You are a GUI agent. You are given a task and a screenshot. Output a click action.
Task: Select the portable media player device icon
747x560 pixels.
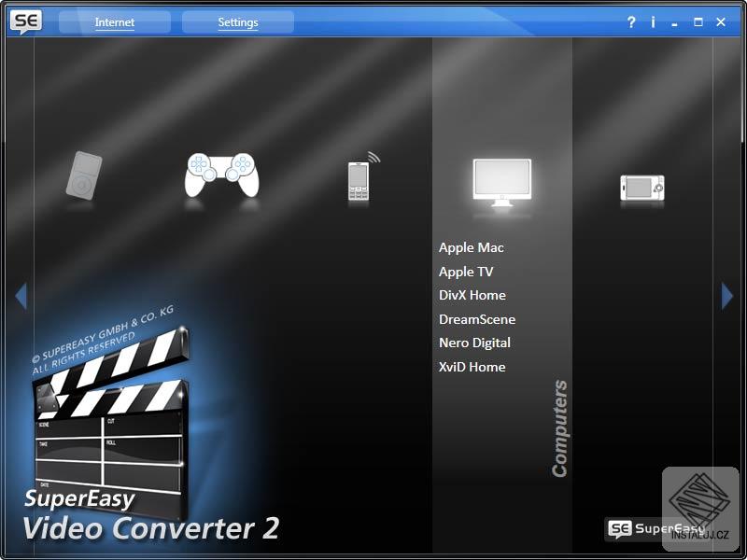84,175
